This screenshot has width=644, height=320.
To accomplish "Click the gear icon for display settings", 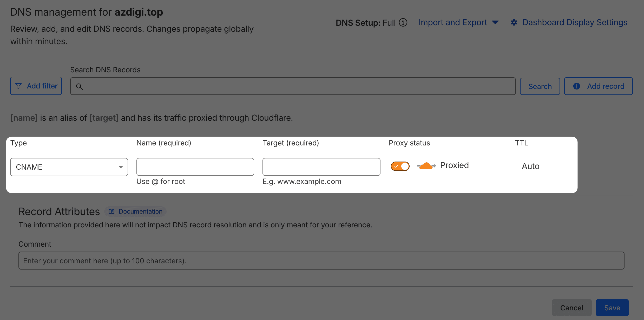I will pos(514,23).
